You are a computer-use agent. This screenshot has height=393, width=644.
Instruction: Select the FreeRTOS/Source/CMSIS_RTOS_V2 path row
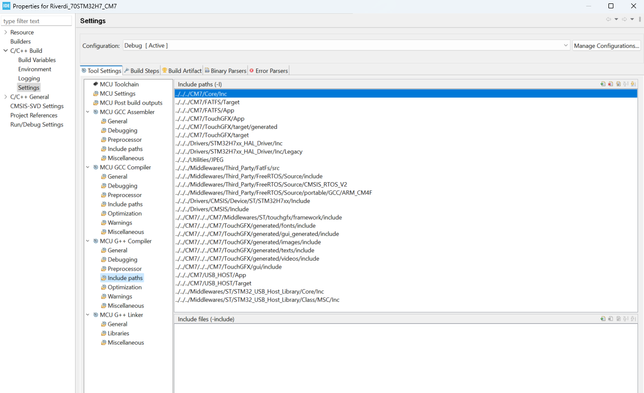tap(406, 184)
